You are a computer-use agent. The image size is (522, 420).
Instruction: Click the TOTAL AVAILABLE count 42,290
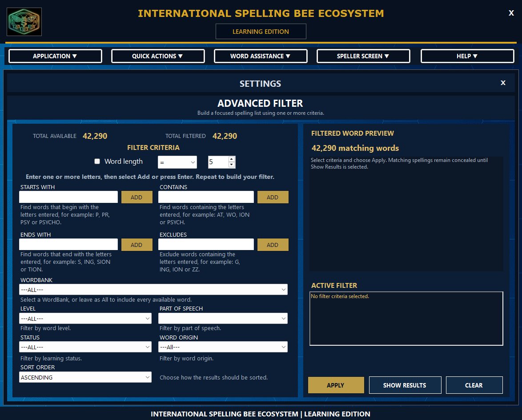95,136
